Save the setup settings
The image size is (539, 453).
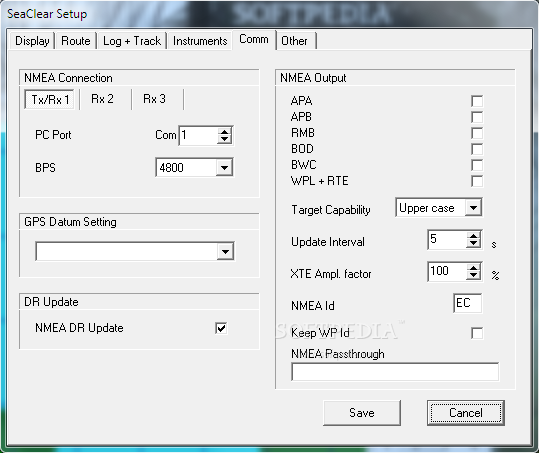click(362, 412)
